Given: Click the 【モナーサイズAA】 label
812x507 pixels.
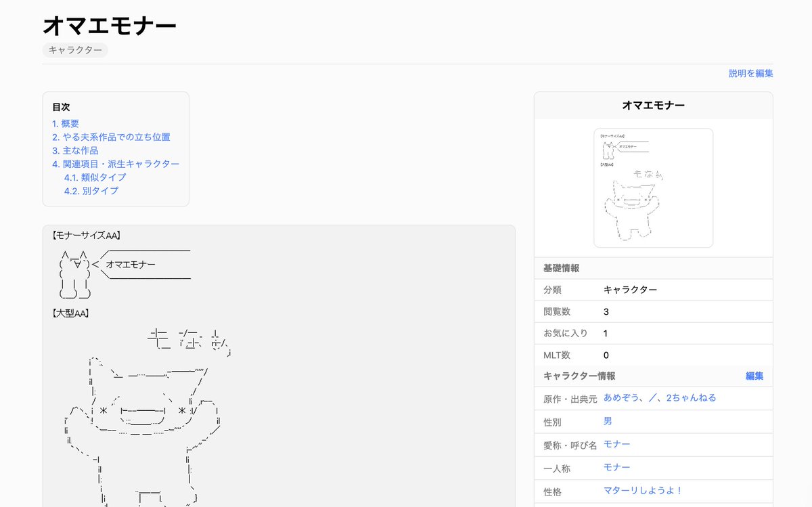Looking at the screenshot, I should pyautogui.click(x=86, y=235).
